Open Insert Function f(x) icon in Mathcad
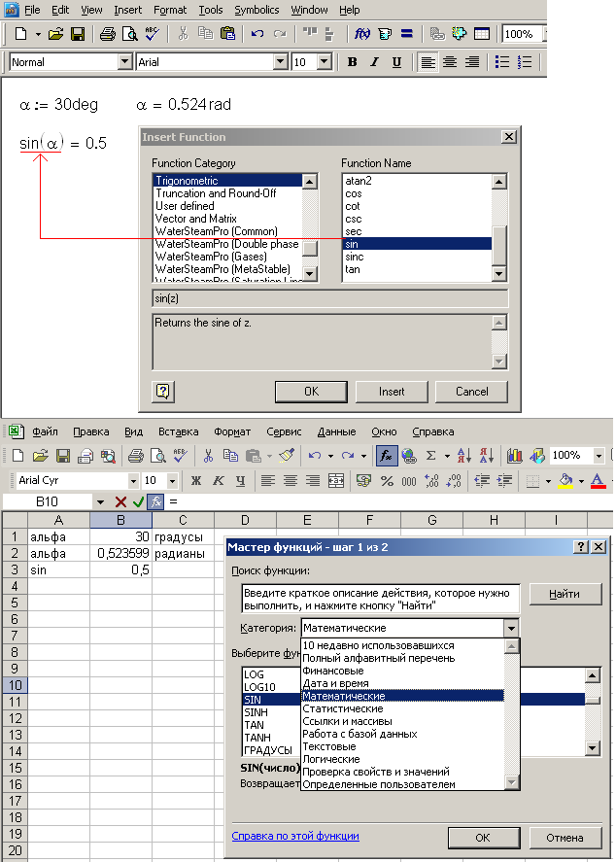 361,34
